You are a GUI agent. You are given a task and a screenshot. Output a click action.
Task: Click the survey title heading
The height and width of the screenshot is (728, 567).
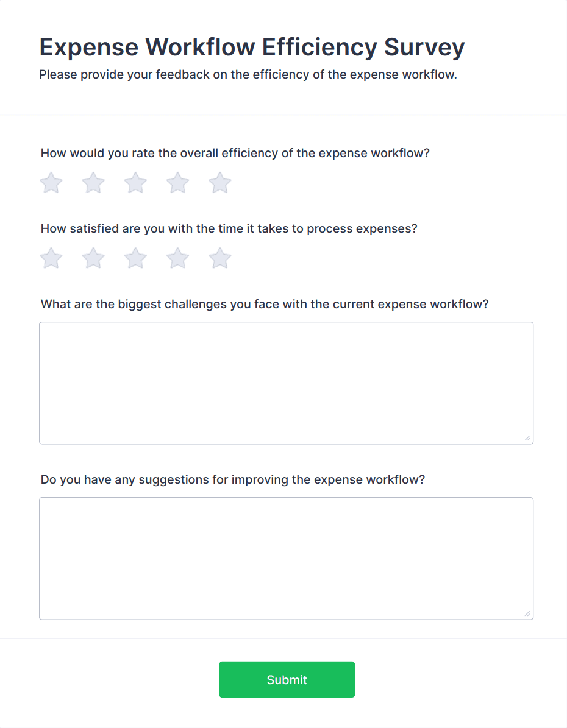(251, 47)
